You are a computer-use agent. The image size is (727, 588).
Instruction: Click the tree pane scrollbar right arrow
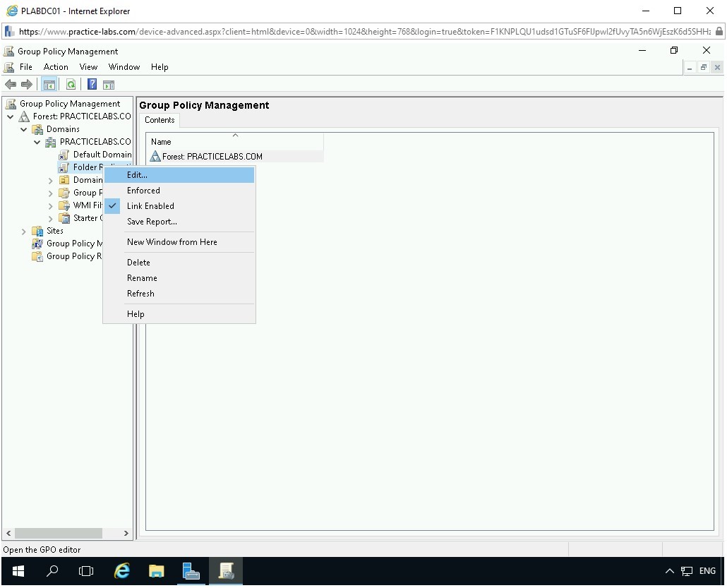point(126,533)
